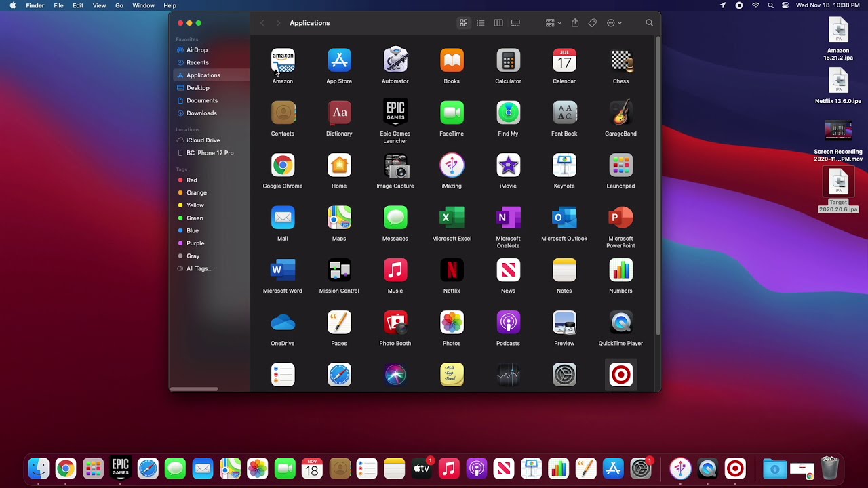Select Microsoft PowerPoint app icon

(620, 218)
